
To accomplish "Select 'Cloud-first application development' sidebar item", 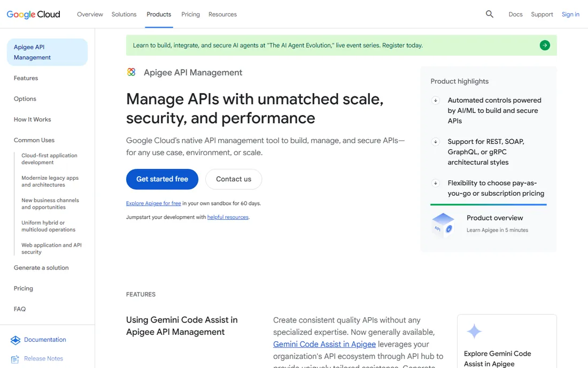I will point(49,159).
